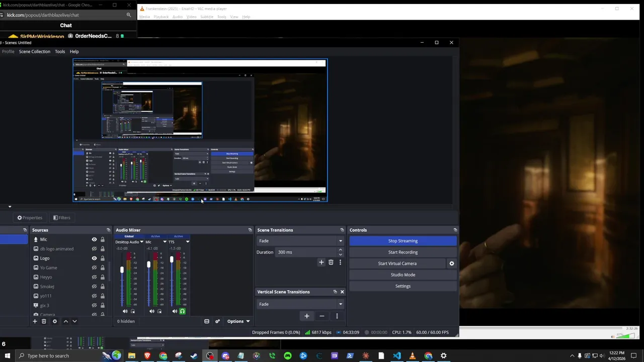Image resolution: width=644 pixels, height=362 pixels.
Task: Disable TTS green monitoring headphone
Action: point(182,311)
